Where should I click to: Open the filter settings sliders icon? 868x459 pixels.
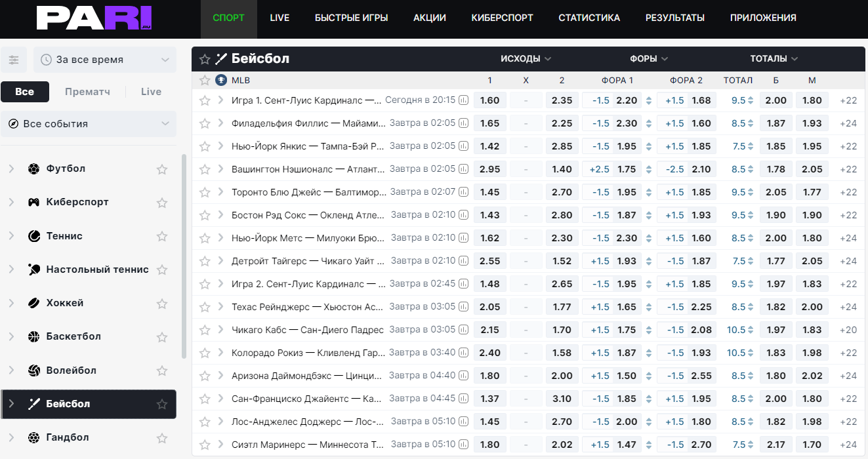(14, 60)
